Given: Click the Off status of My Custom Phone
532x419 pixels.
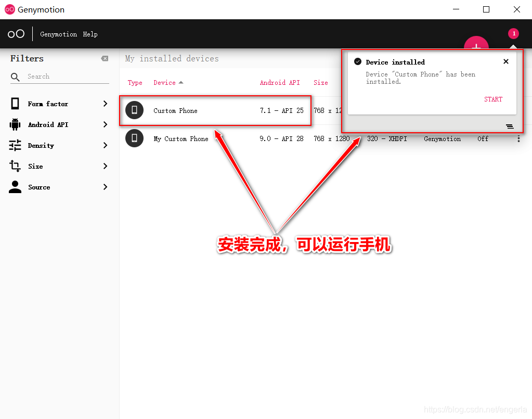Looking at the screenshot, I should point(483,139).
